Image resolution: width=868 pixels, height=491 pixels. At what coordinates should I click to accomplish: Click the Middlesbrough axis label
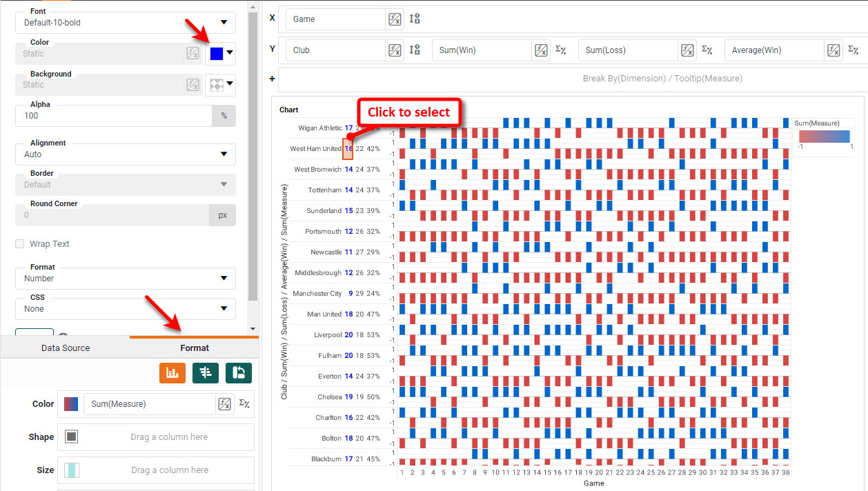pos(319,273)
